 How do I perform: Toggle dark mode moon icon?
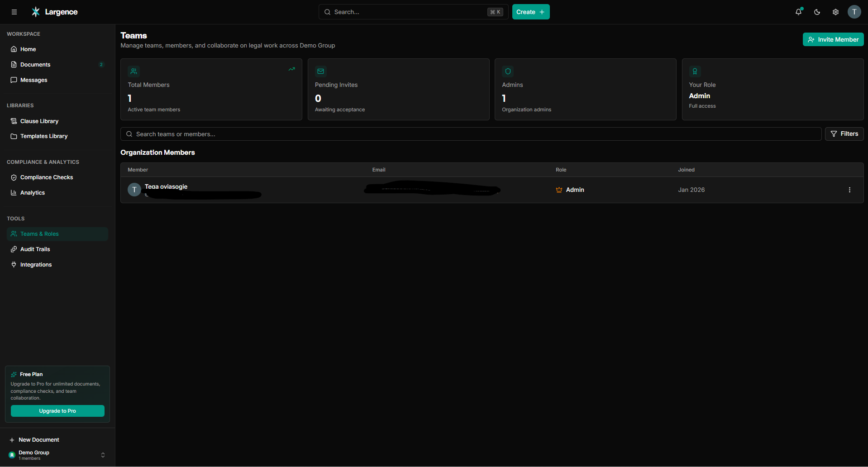tap(817, 12)
